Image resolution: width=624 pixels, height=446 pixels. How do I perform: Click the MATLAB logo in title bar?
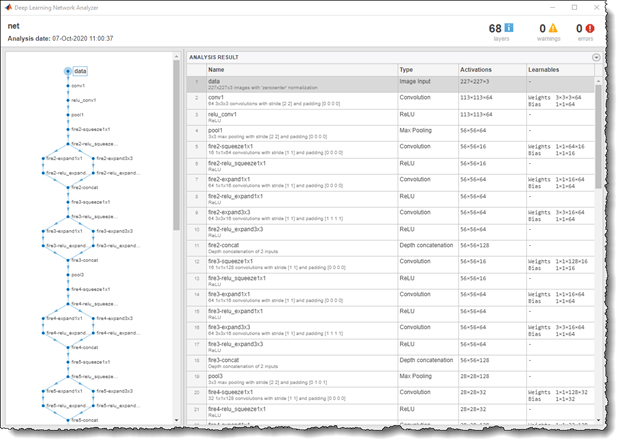tap(8, 7)
